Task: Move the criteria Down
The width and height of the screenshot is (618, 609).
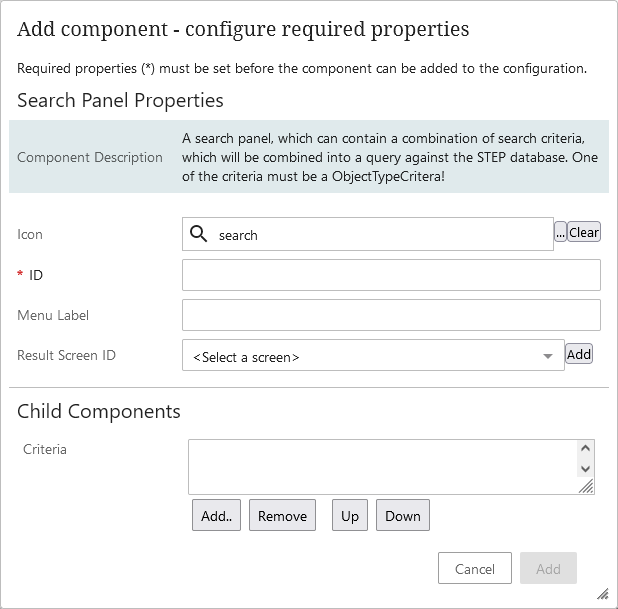Action: [x=403, y=515]
